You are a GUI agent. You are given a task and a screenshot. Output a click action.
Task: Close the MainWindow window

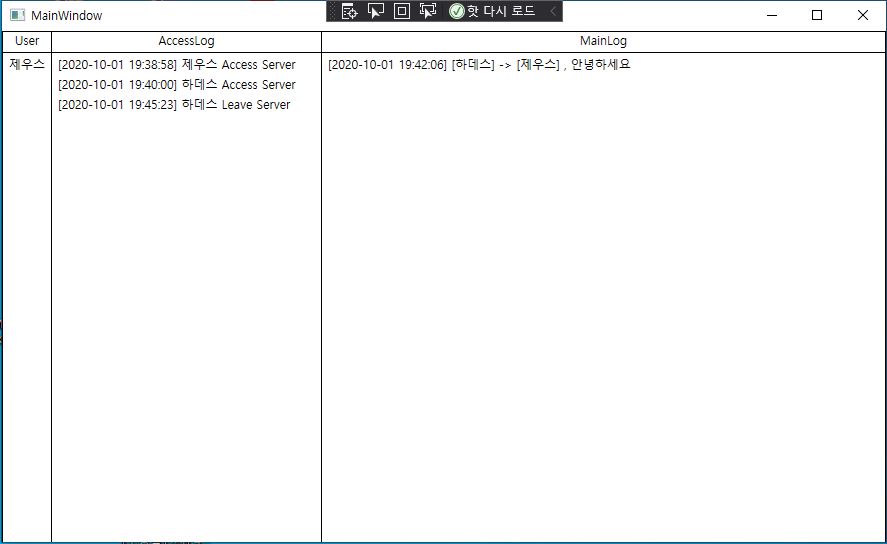pyautogui.click(x=863, y=15)
